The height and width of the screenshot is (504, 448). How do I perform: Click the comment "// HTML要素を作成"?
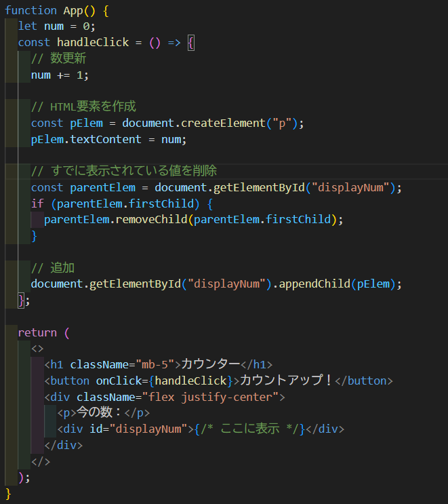point(83,106)
